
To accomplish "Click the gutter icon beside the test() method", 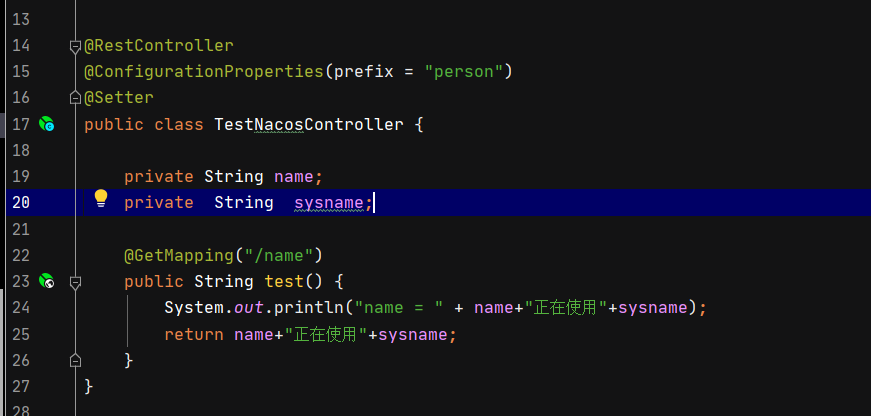I will coord(46,282).
